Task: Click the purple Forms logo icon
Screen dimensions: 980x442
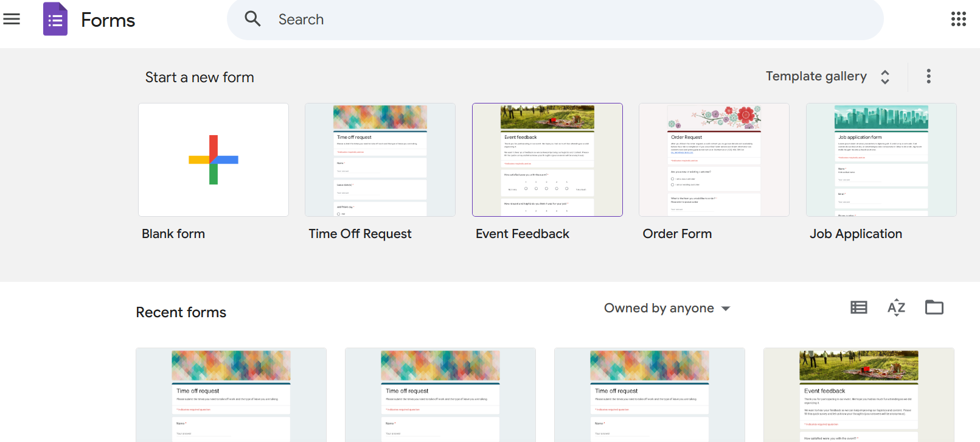Action: 55,19
